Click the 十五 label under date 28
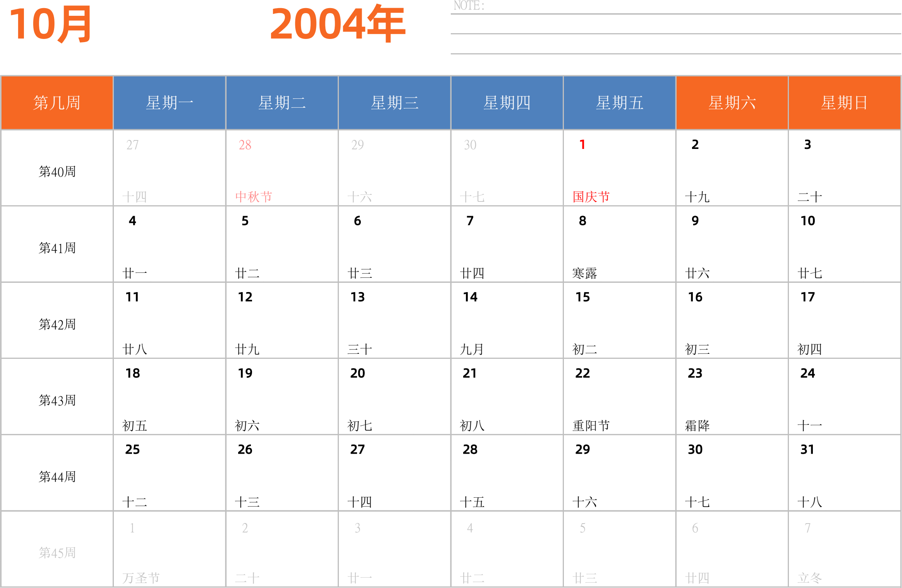 [472, 502]
